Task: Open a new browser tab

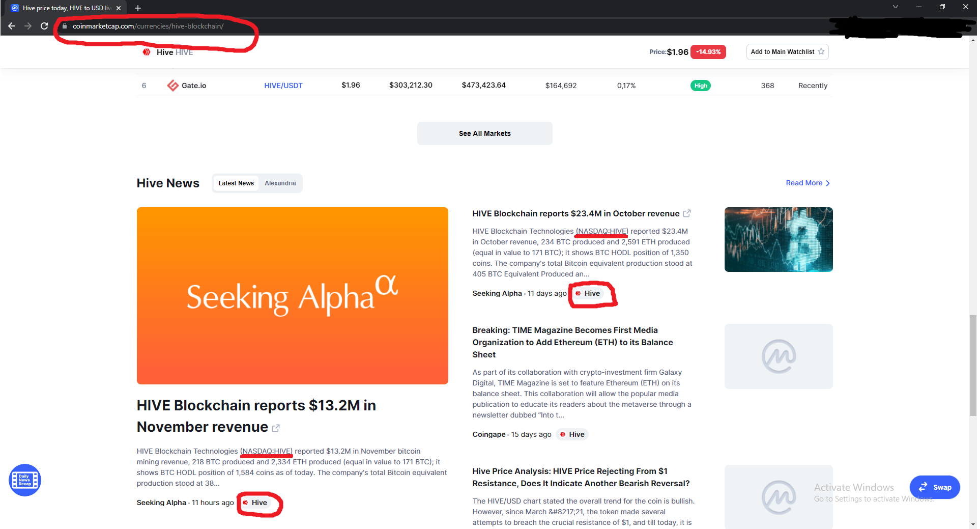Action: [x=138, y=8]
